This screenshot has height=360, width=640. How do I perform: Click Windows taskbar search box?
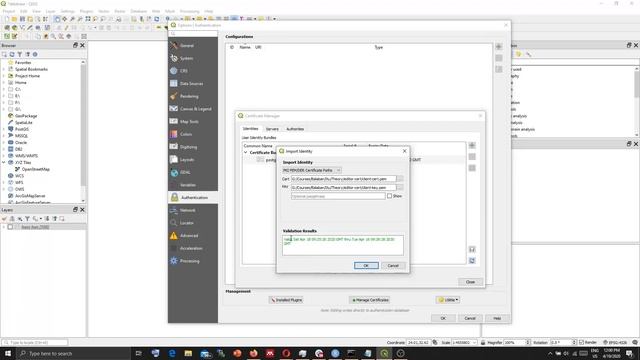click(x=73, y=353)
